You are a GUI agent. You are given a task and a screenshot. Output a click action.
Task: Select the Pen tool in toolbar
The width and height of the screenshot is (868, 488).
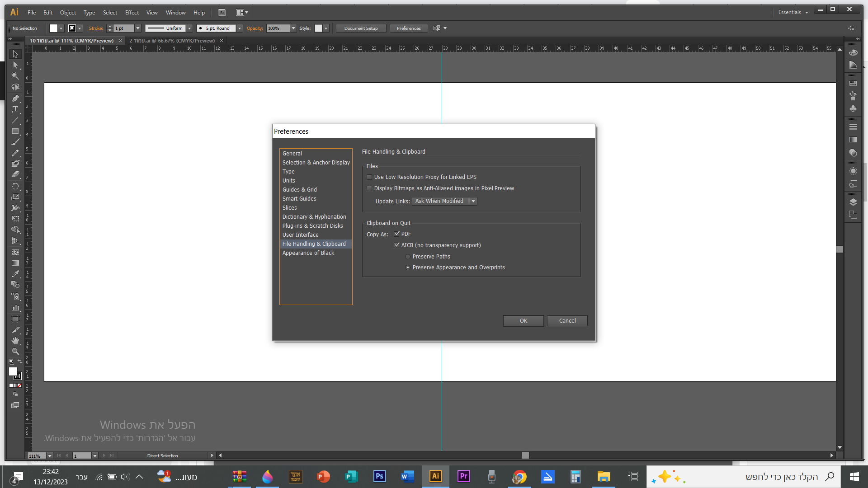tap(15, 98)
